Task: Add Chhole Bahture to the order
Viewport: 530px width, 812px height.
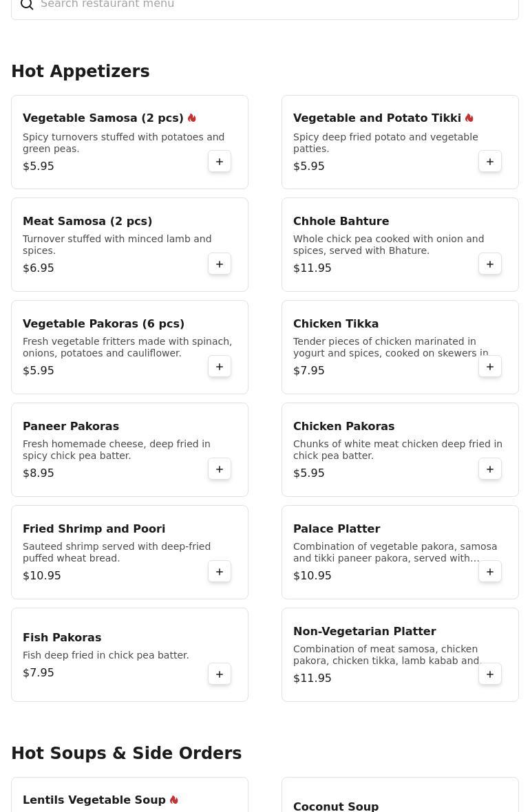Action: coord(490,264)
